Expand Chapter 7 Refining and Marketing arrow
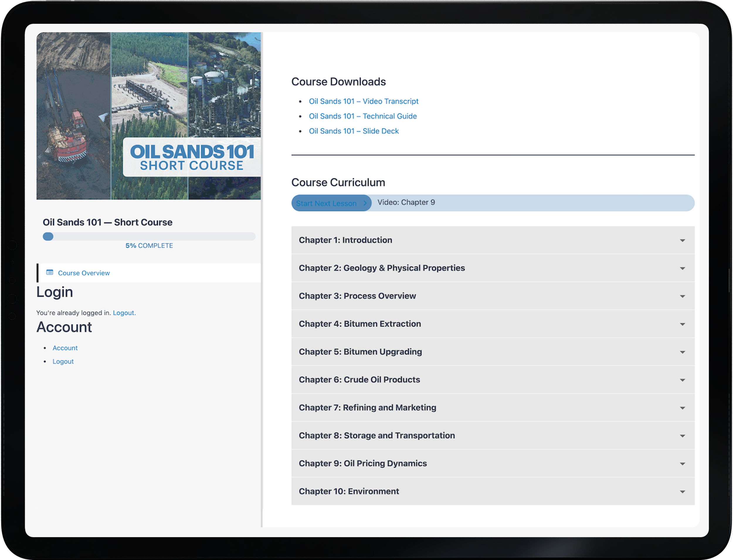 (682, 408)
